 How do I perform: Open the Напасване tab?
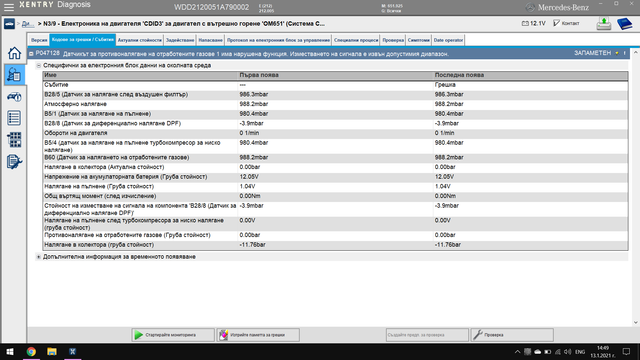click(210, 40)
